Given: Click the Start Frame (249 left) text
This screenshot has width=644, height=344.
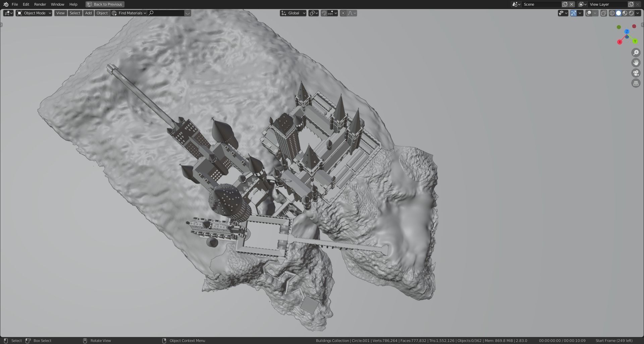Looking at the screenshot, I should [614, 341].
